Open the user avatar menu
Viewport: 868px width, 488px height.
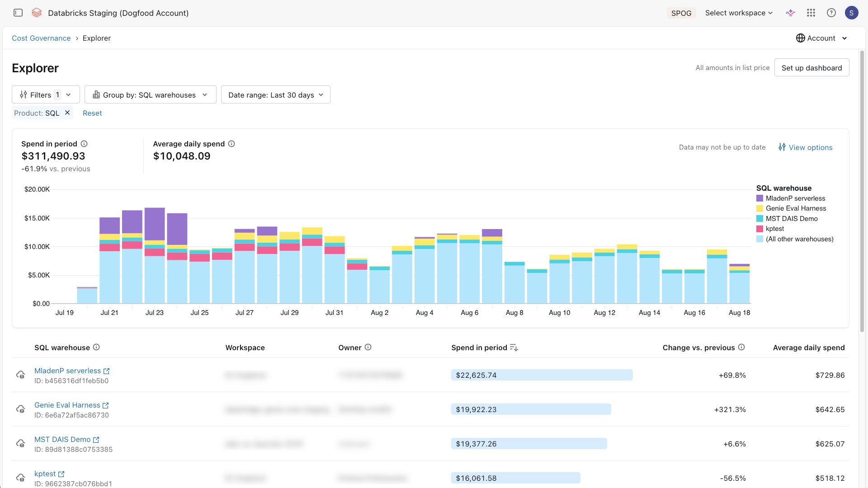click(x=852, y=13)
